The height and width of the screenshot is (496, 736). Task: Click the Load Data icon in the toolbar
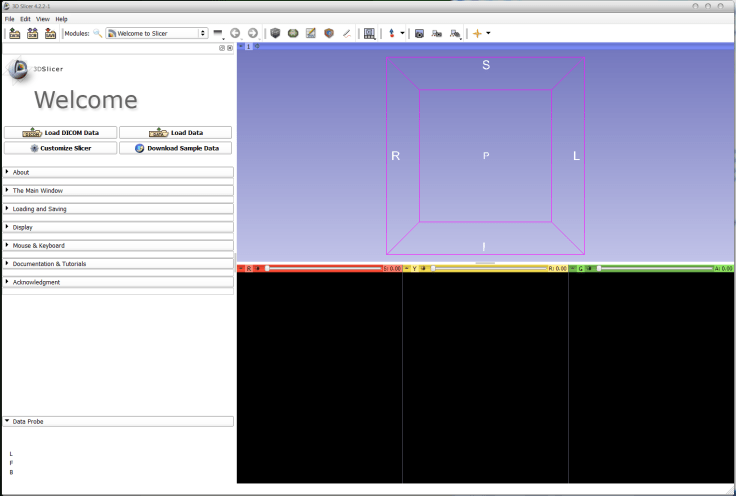[x=15, y=33]
